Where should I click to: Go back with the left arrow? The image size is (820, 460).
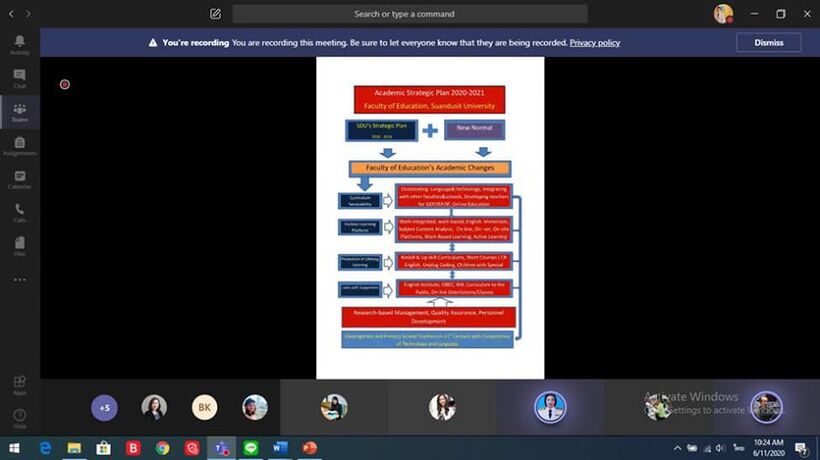pyautogui.click(x=11, y=14)
